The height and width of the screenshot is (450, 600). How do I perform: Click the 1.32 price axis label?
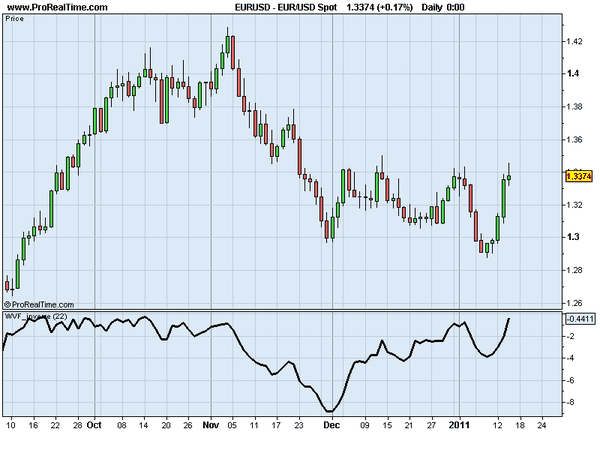[x=575, y=205]
